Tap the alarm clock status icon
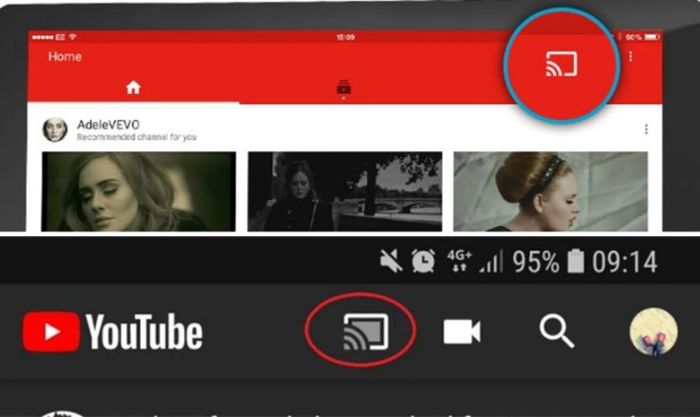The width and height of the screenshot is (700, 417). [423, 261]
